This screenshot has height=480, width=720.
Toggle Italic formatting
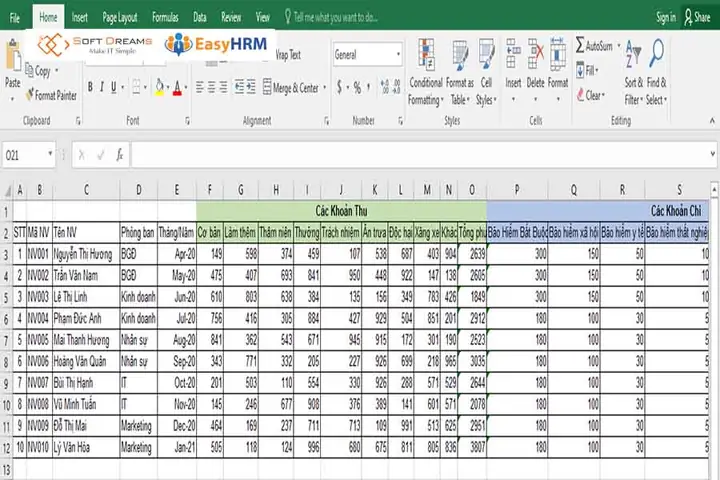tap(101, 87)
